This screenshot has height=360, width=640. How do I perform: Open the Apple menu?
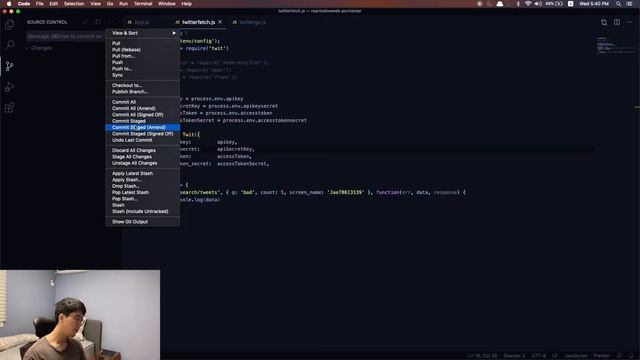[9, 4]
